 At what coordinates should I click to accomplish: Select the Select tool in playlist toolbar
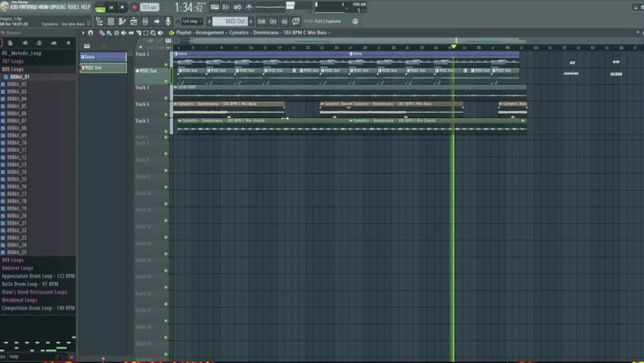(146, 33)
